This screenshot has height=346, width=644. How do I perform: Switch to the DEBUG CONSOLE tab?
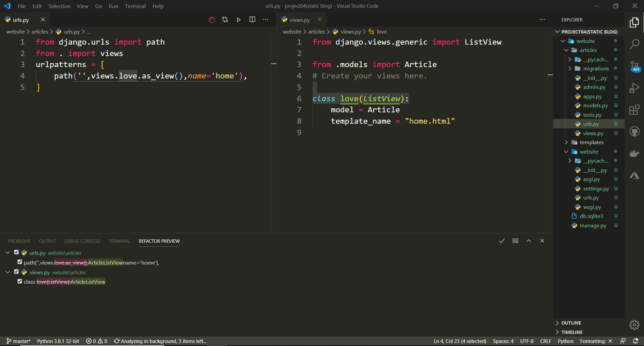(x=83, y=241)
